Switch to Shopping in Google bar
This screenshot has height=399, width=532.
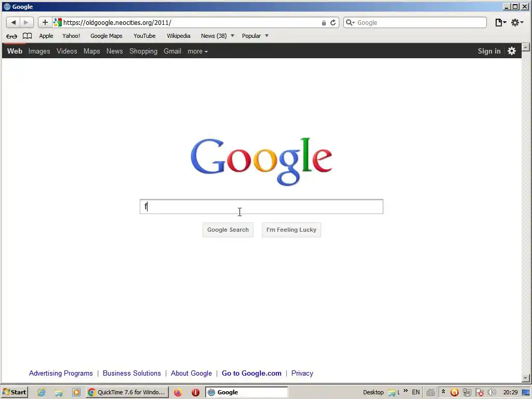click(143, 51)
